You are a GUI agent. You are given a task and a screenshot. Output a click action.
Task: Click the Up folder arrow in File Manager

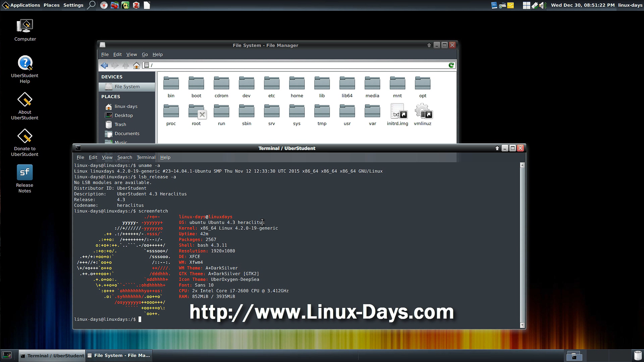click(126, 65)
